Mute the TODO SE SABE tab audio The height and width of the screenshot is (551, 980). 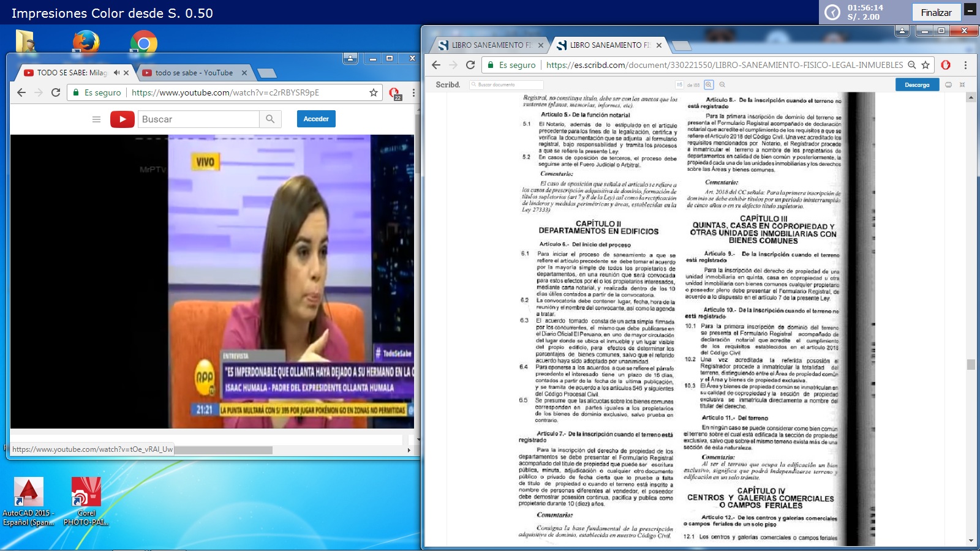click(116, 73)
